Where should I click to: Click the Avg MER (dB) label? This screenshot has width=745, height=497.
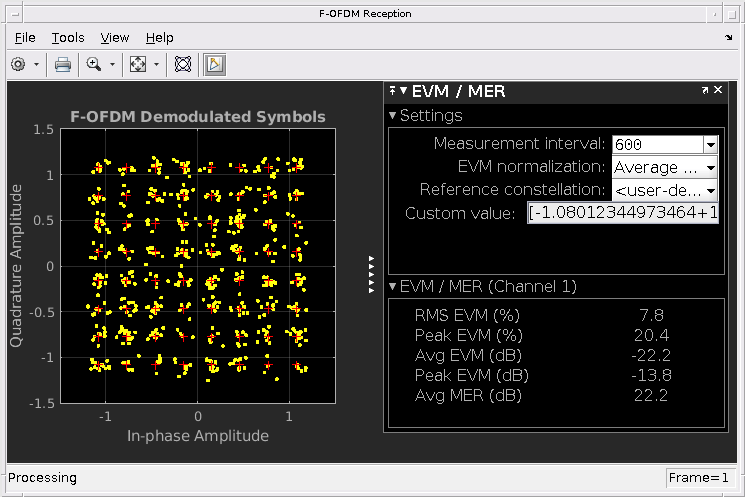(468, 395)
